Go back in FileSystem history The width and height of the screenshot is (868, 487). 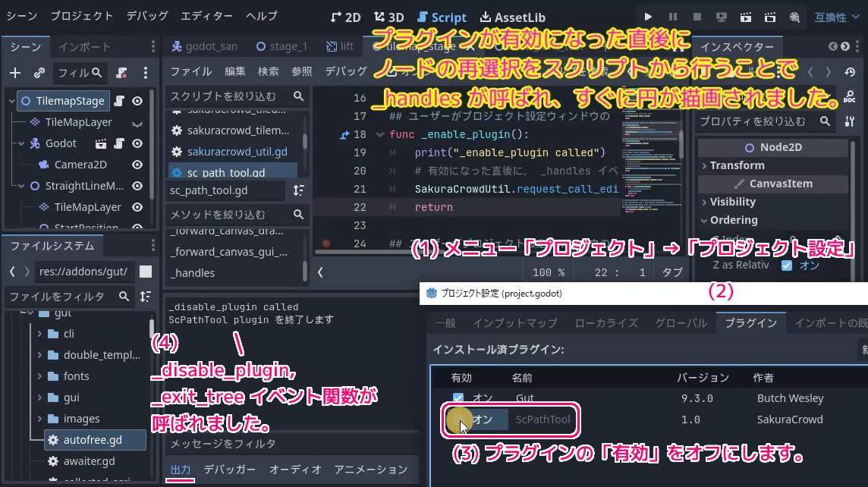point(13,272)
